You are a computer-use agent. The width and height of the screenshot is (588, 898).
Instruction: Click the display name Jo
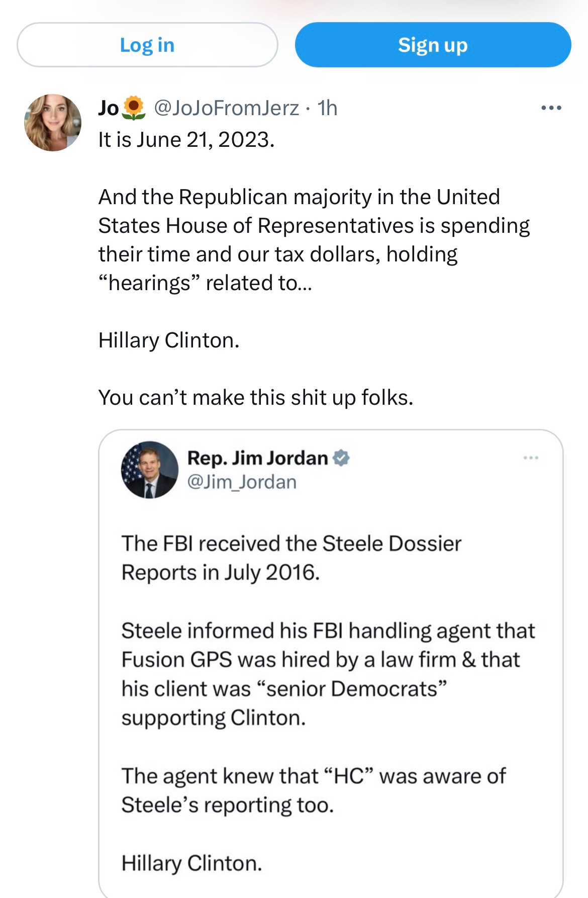(109, 108)
